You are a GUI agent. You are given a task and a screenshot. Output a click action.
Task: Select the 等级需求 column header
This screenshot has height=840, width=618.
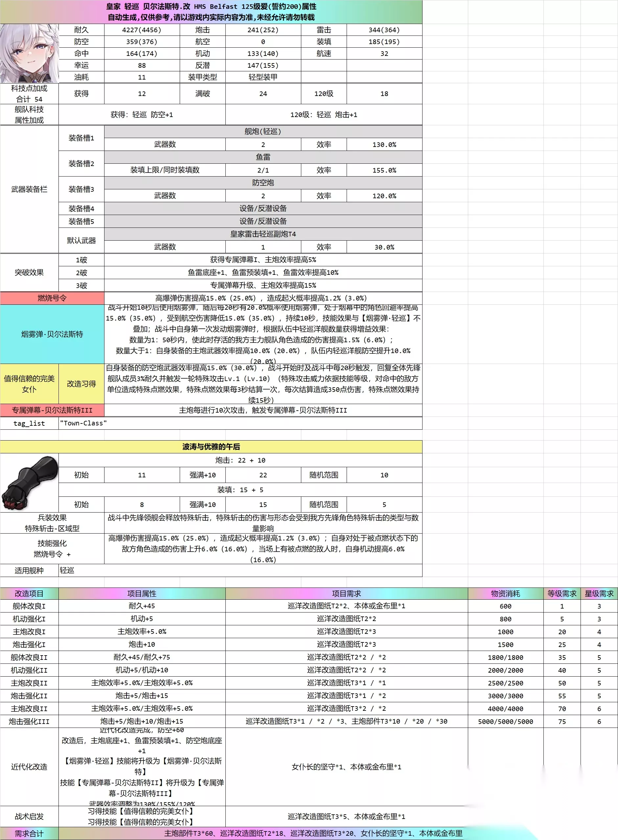pos(562,594)
